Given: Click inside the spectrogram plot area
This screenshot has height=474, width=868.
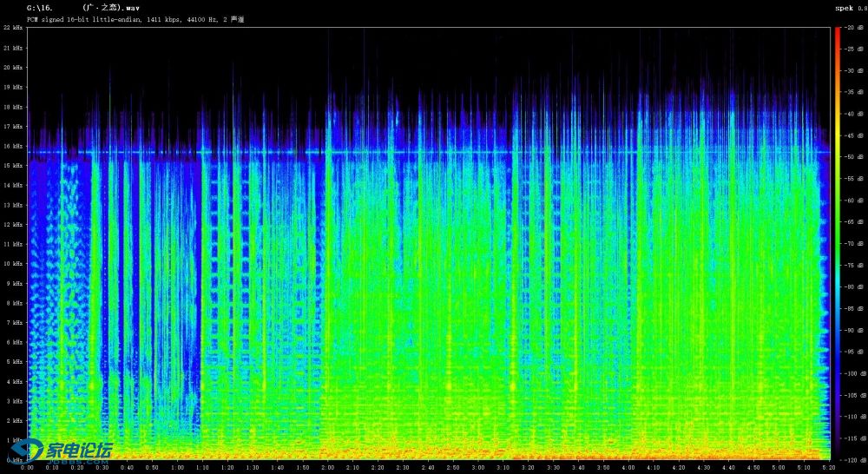Looking at the screenshot, I should point(429,243).
